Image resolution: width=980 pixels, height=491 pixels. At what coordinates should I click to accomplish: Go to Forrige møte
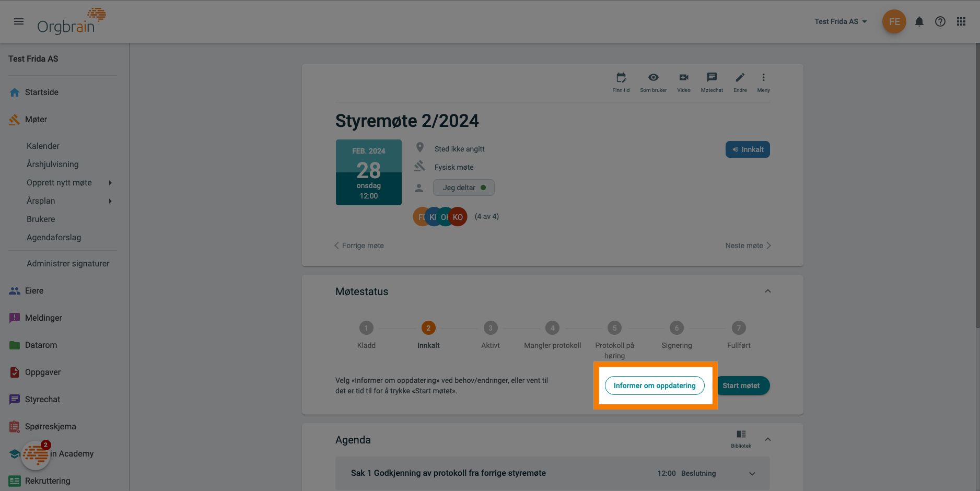(359, 245)
